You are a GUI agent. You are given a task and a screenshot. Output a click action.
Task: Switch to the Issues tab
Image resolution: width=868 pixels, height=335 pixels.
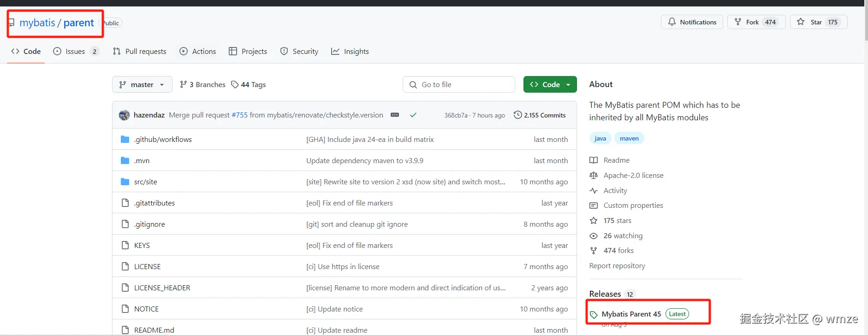tap(76, 51)
